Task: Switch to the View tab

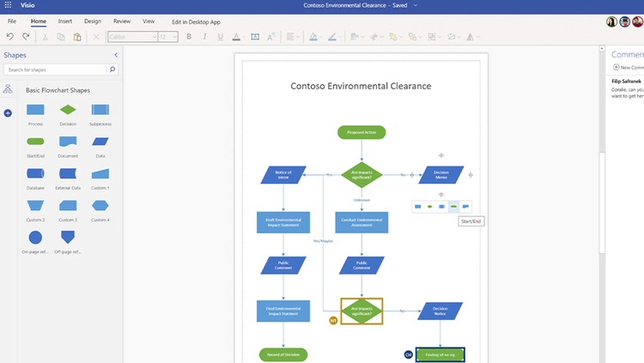Action: click(149, 21)
